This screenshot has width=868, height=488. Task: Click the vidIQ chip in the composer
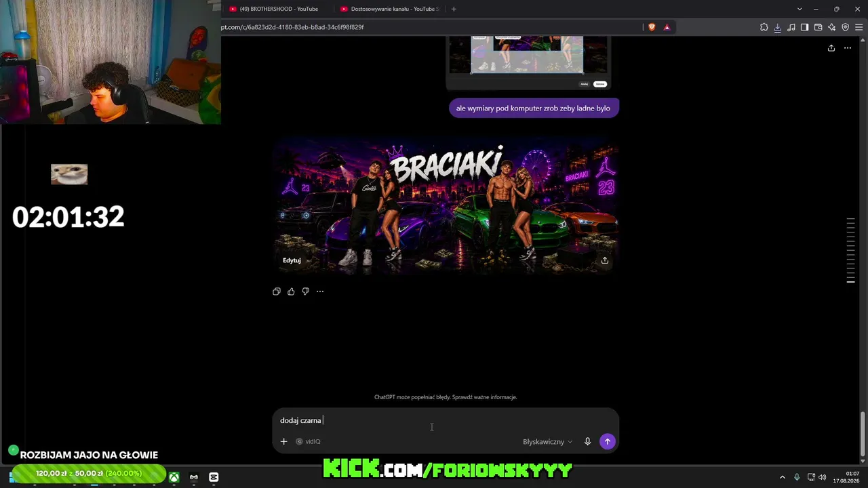pyautogui.click(x=309, y=441)
